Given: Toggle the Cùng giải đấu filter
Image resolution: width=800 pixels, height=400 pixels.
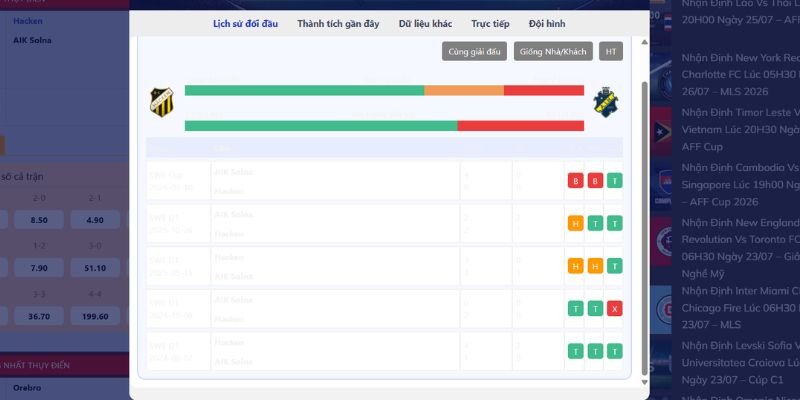Looking at the screenshot, I should [474, 52].
